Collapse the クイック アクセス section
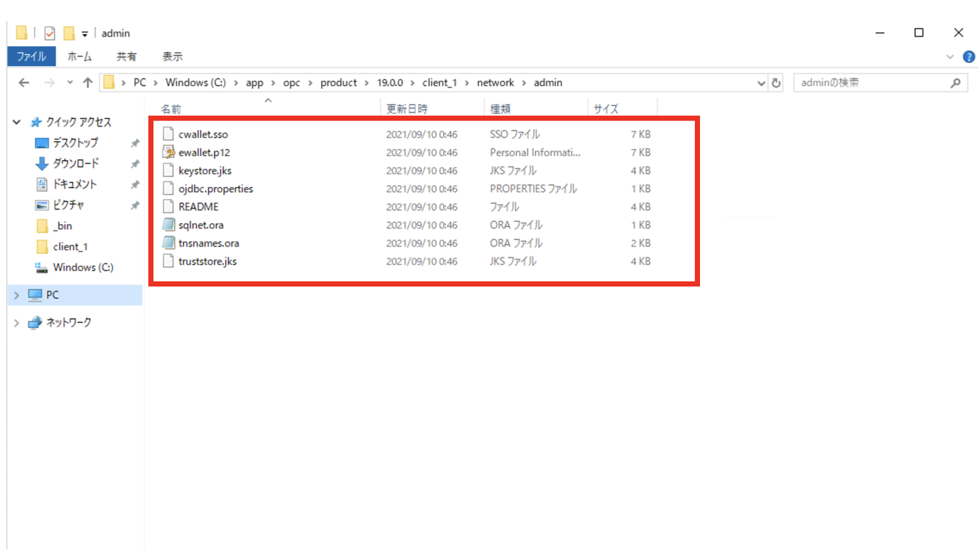Image resolution: width=980 pixels, height=555 pixels. [x=16, y=121]
